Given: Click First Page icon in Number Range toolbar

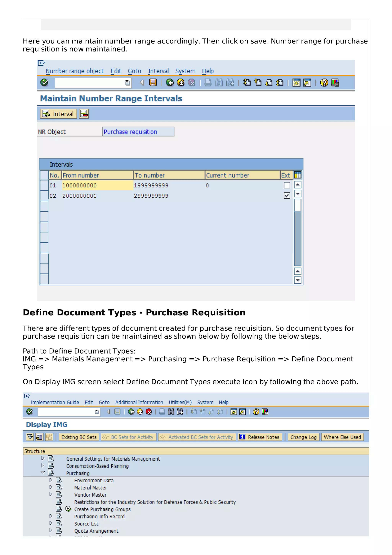Looking at the screenshot, I should (247, 83).
